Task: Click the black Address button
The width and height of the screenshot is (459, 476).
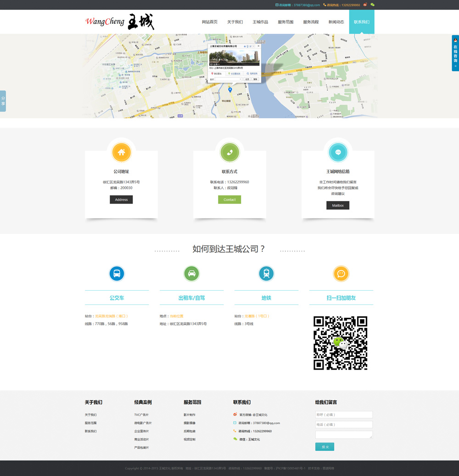Action: [x=121, y=199]
